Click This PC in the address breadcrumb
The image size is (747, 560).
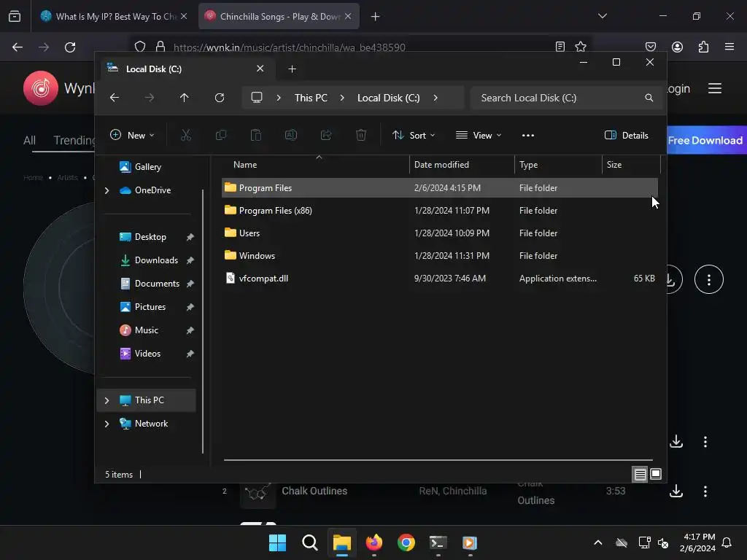311,98
